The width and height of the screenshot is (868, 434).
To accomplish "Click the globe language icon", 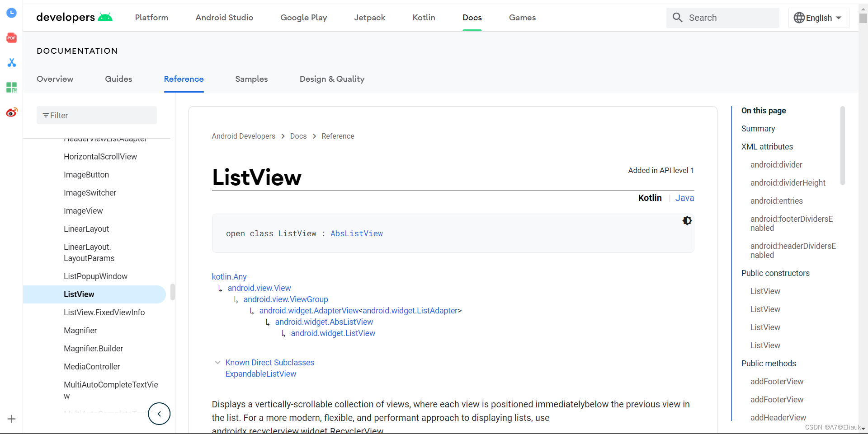I will point(799,18).
